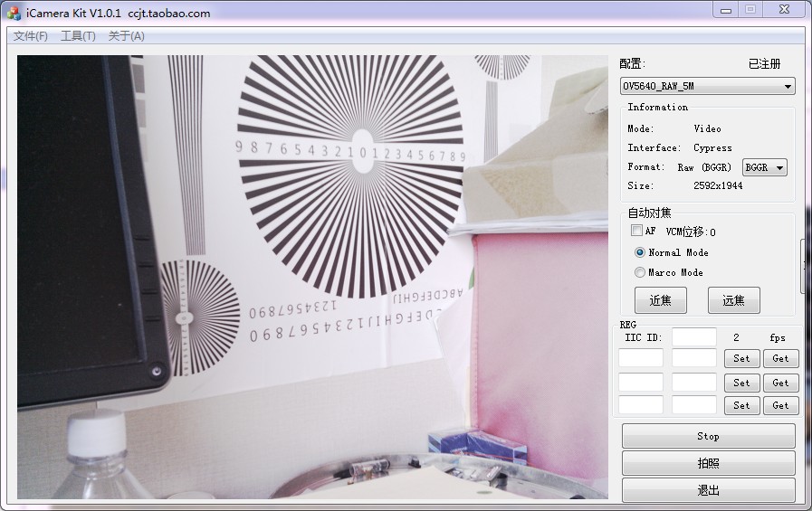Click the camera preview image area
Image resolution: width=812 pixels, height=511 pixels.
pos(312,277)
